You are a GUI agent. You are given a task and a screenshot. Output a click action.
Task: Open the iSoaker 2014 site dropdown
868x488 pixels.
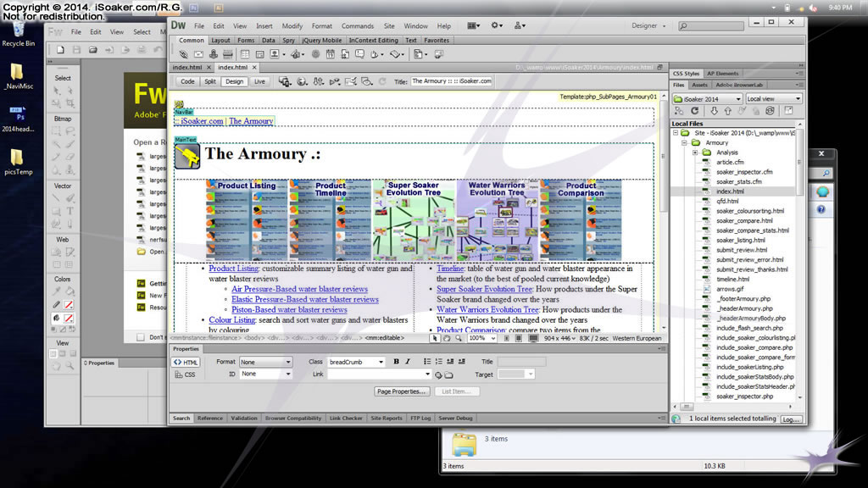tap(708, 99)
